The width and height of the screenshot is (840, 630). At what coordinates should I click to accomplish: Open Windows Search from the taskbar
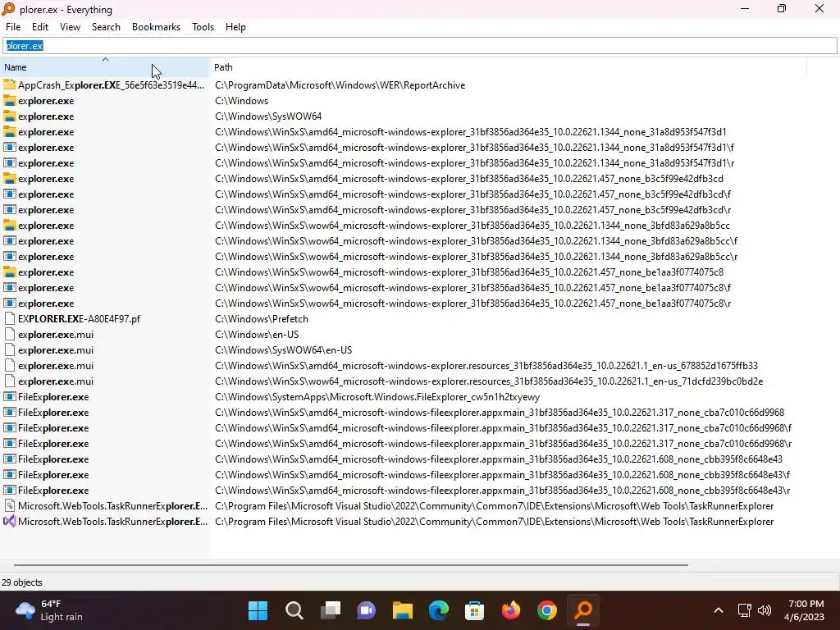pyautogui.click(x=294, y=610)
